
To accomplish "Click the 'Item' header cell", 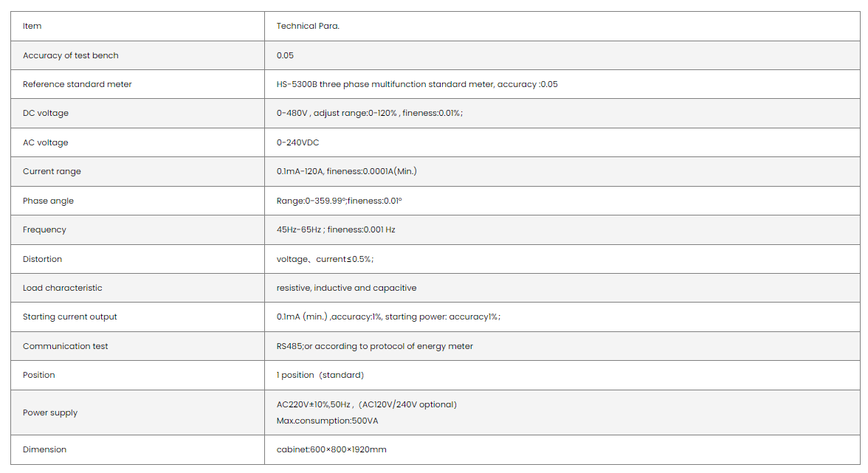I will 32,26.
